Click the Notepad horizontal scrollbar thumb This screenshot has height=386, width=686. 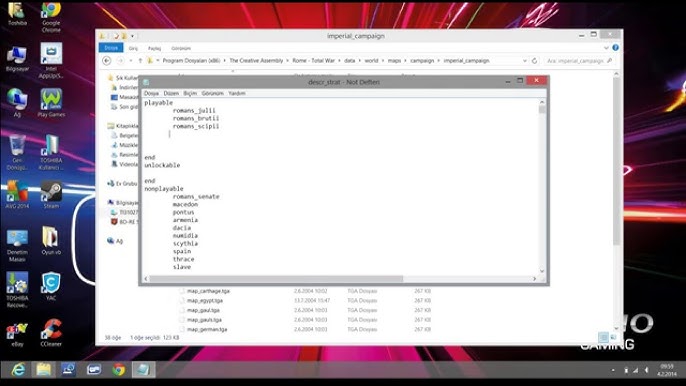tap(276, 279)
